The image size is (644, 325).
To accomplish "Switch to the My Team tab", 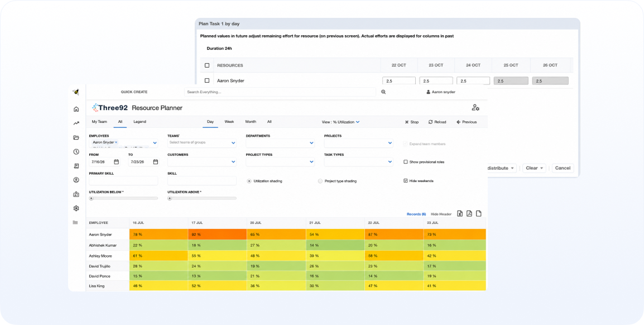I will point(99,122).
